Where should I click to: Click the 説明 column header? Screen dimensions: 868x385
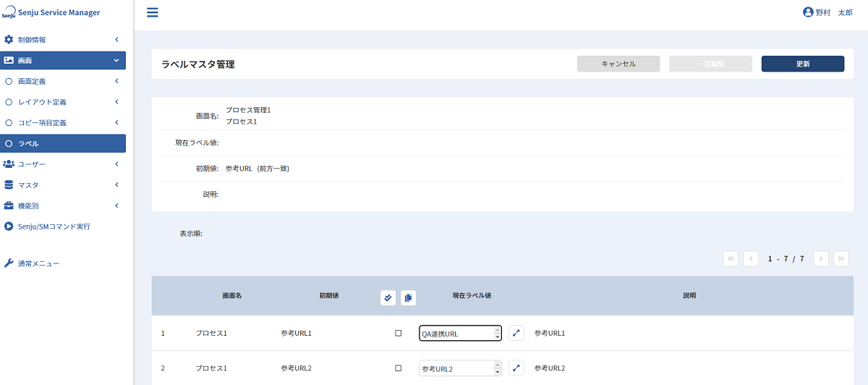(689, 296)
